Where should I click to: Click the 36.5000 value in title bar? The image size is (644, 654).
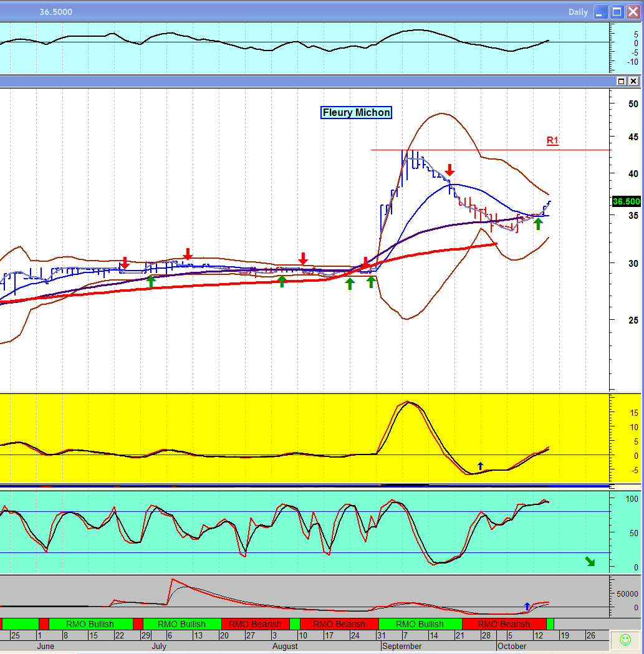pyautogui.click(x=56, y=12)
